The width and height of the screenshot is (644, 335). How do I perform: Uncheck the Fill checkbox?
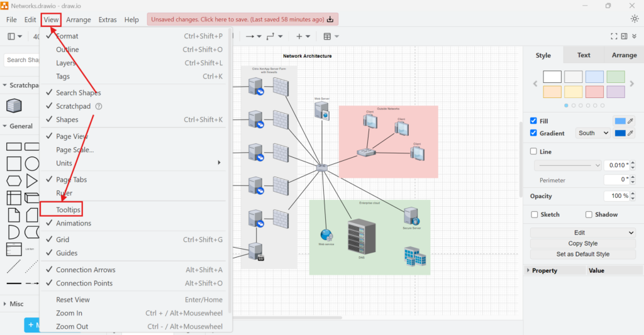pyautogui.click(x=534, y=121)
